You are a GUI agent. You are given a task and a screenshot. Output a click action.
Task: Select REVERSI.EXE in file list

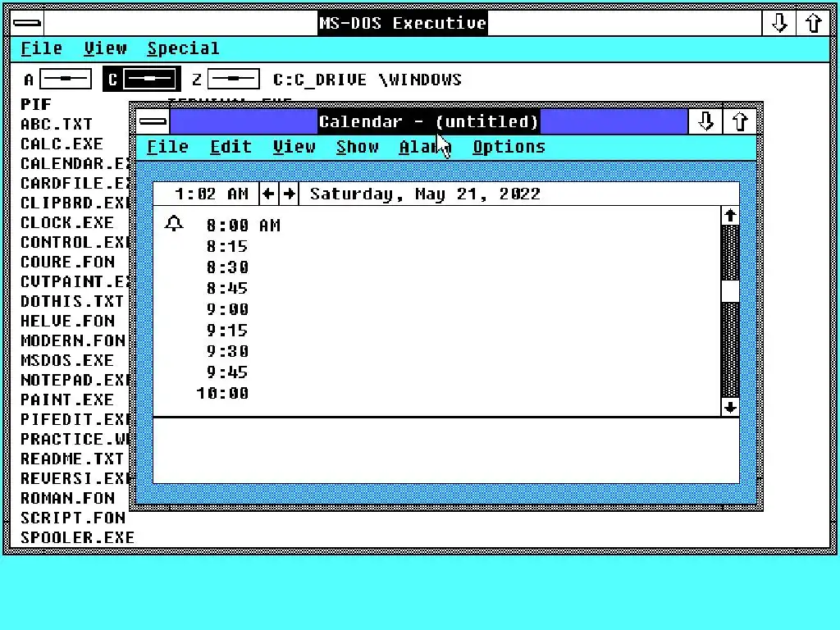[x=75, y=478]
